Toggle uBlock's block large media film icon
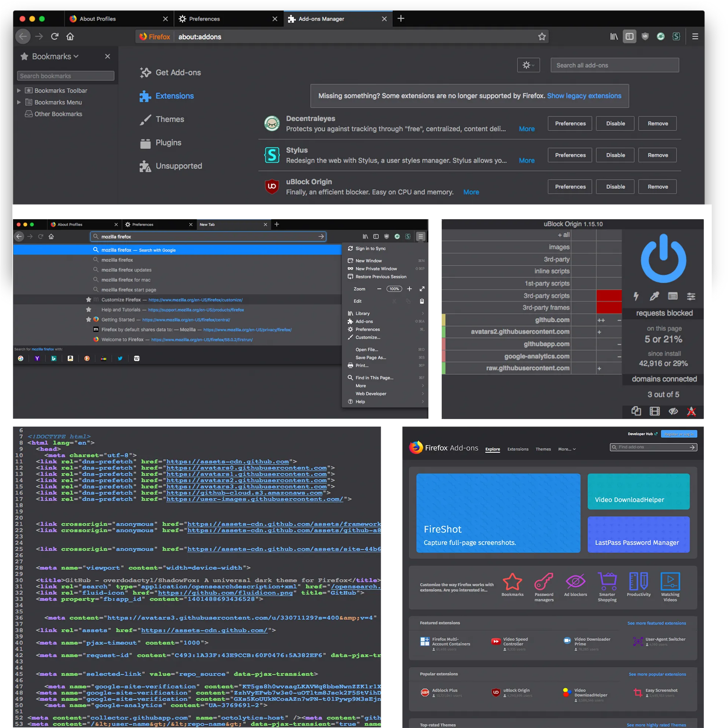This screenshot has width=728, height=728. pyautogui.click(x=654, y=411)
